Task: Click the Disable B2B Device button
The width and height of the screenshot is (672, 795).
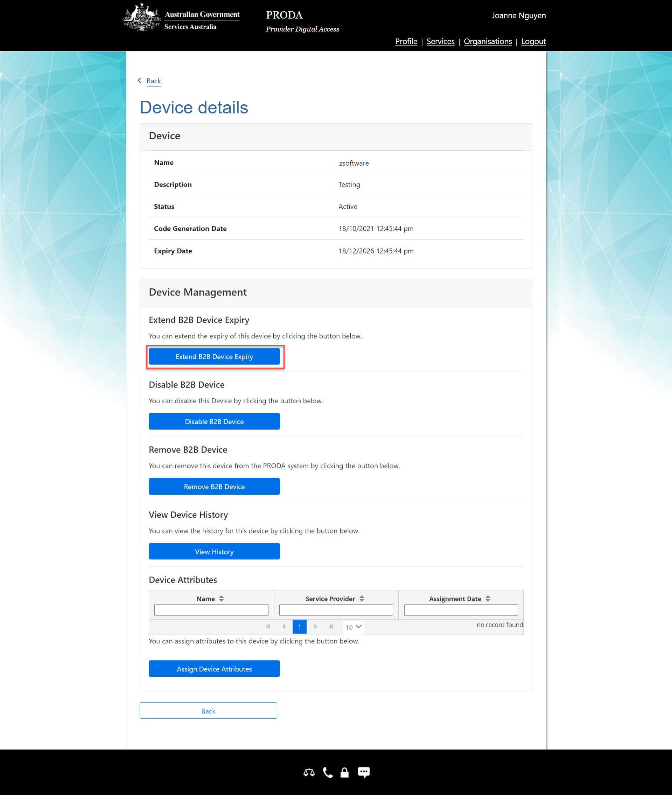Action: [214, 421]
